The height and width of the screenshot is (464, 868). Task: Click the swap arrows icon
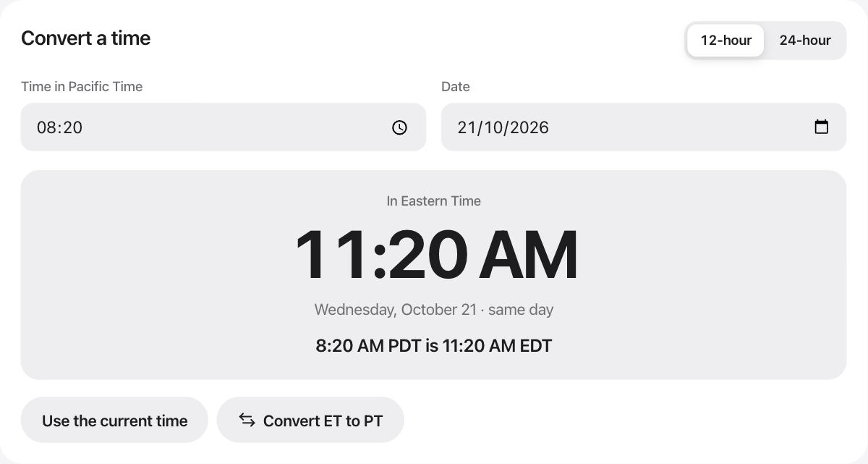(x=247, y=420)
